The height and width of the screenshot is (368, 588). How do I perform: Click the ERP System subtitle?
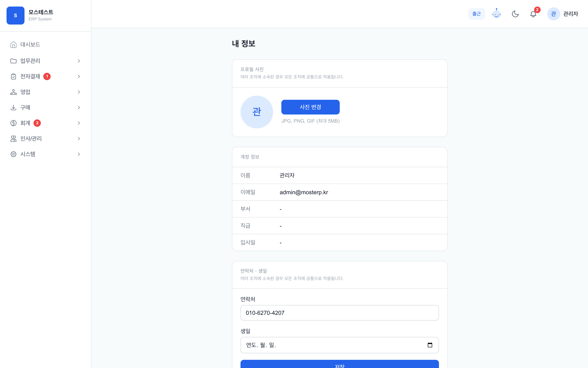click(40, 19)
